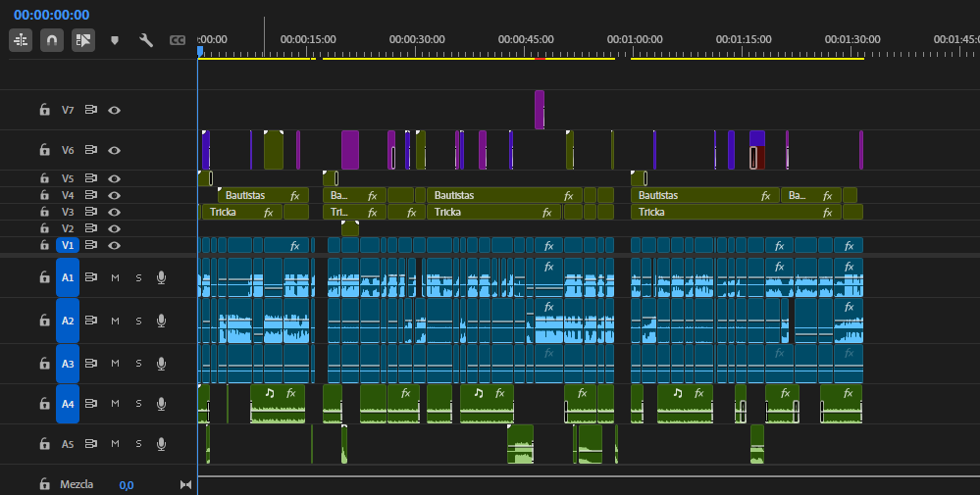Solo audio track A2
Screen dimensions: 980x495
point(138,321)
